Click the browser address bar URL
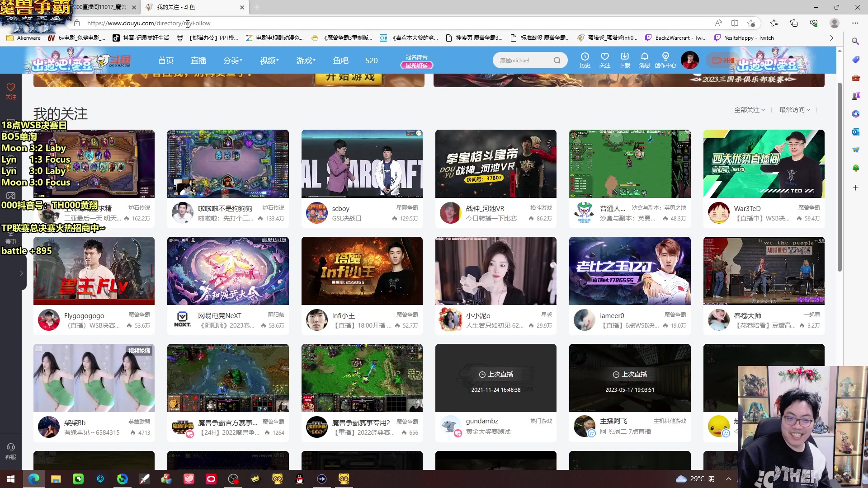 [x=149, y=23]
